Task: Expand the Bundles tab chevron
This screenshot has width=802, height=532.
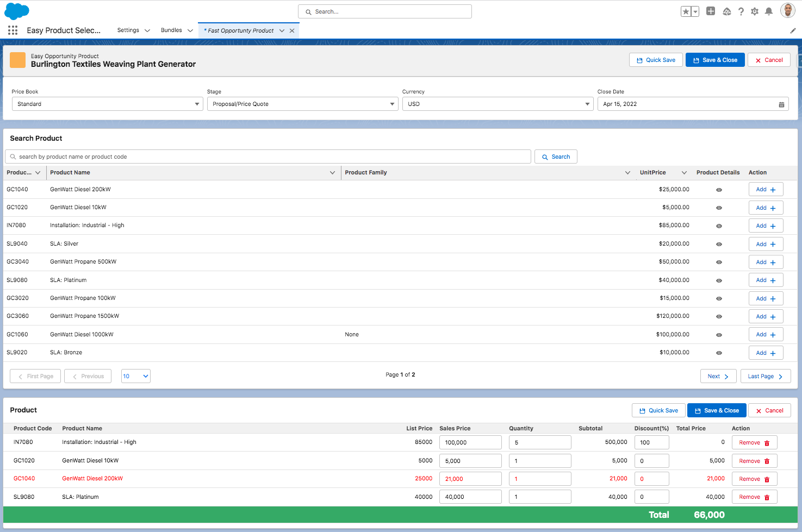Action: [x=190, y=30]
